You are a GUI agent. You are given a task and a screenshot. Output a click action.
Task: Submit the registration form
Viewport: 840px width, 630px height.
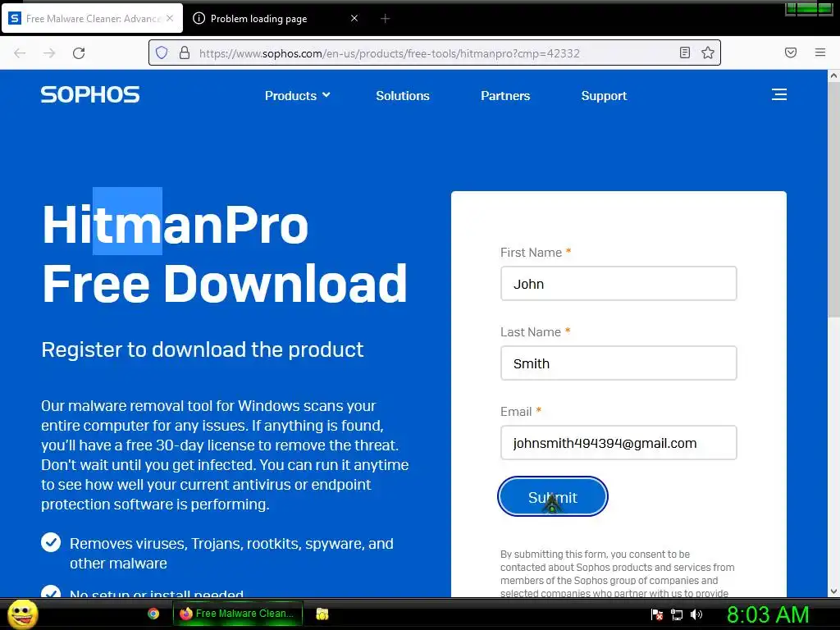pyautogui.click(x=552, y=496)
